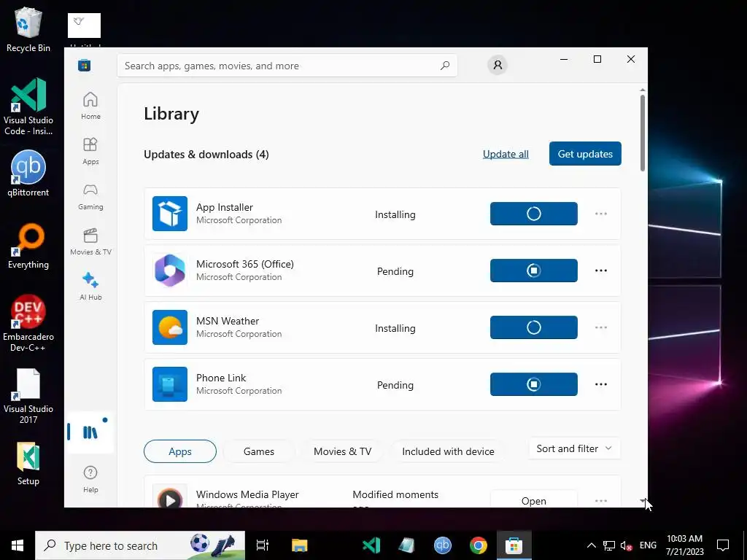Select the Included with device tab
This screenshot has height=560, width=747.
pyautogui.click(x=448, y=451)
